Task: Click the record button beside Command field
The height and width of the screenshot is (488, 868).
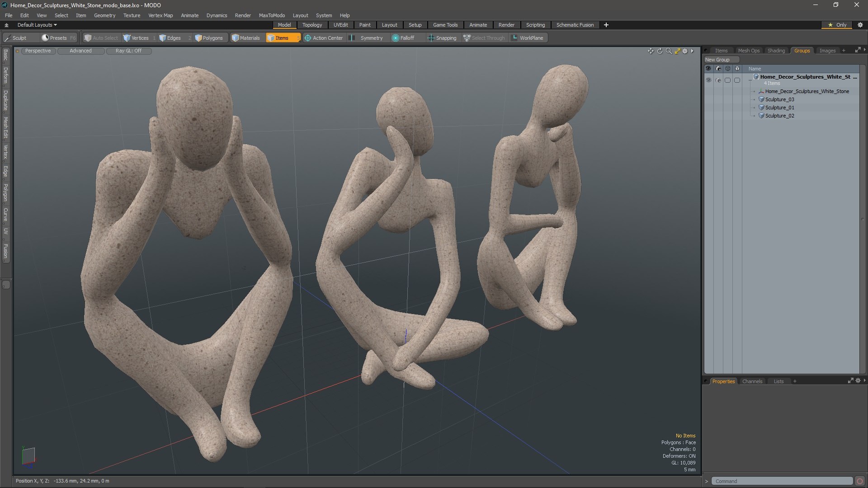Action: coord(860,481)
